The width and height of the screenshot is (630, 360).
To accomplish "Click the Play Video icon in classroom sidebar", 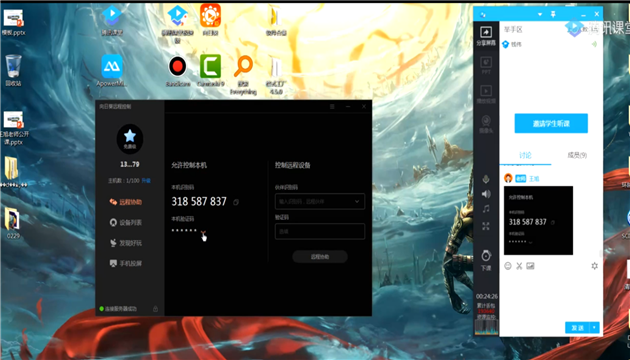I will click(x=486, y=94).
